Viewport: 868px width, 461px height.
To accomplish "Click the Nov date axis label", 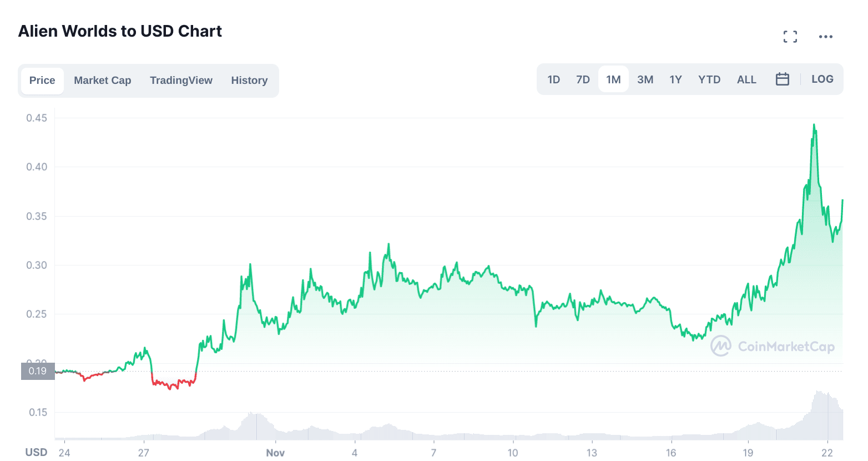I will [275, 453].
